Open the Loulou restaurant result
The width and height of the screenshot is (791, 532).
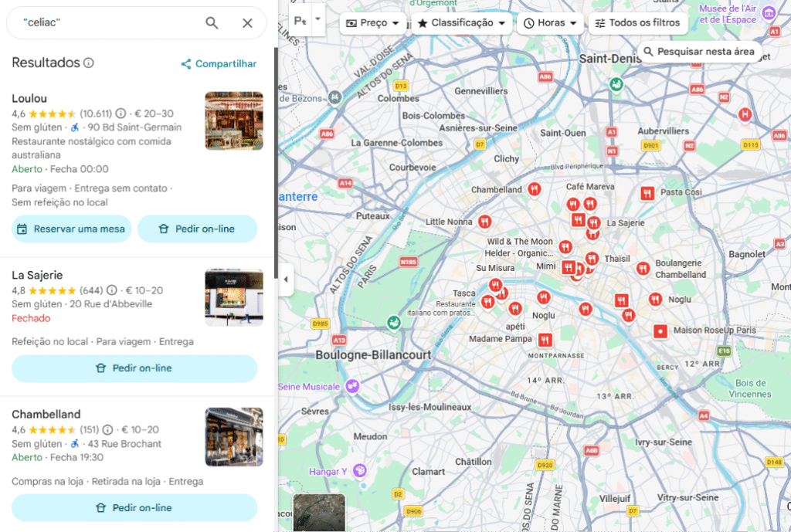tap(29, 98)
